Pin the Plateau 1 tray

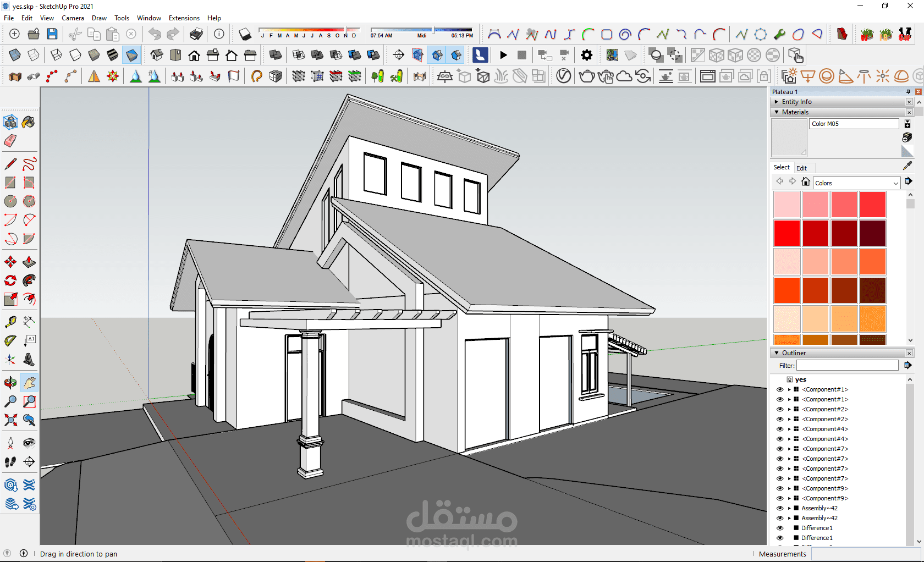tap(909, 92)
